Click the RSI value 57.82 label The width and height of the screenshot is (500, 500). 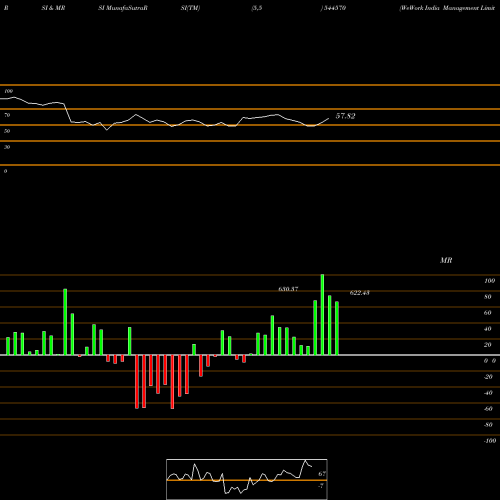coord(345,116)
